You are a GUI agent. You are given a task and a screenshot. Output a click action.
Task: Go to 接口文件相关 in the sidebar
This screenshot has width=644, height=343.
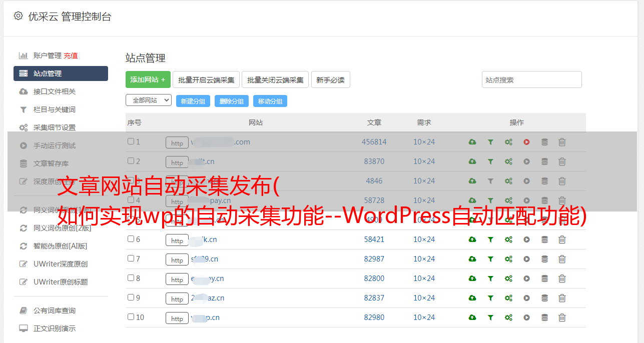pyautogui.click(x=54, y=91)
